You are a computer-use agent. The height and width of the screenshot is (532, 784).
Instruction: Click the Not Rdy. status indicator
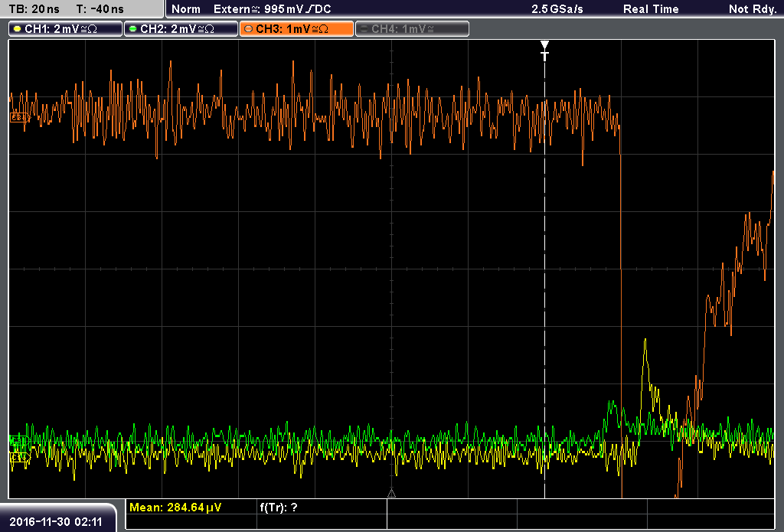[753, 9]
